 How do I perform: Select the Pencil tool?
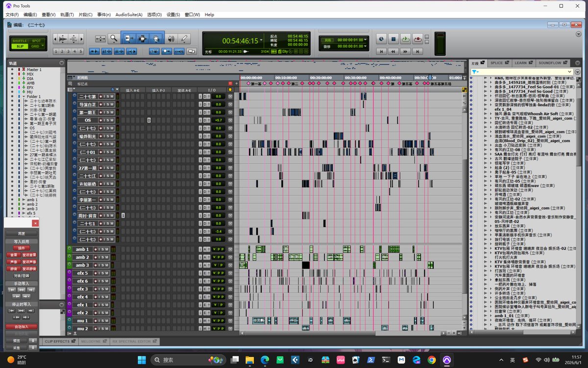184,38
